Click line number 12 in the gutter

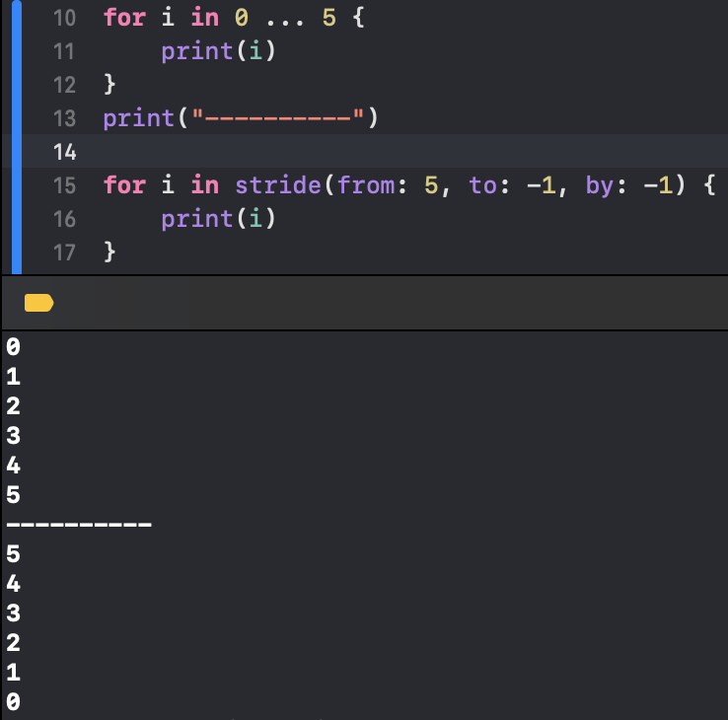coord(64,86)
